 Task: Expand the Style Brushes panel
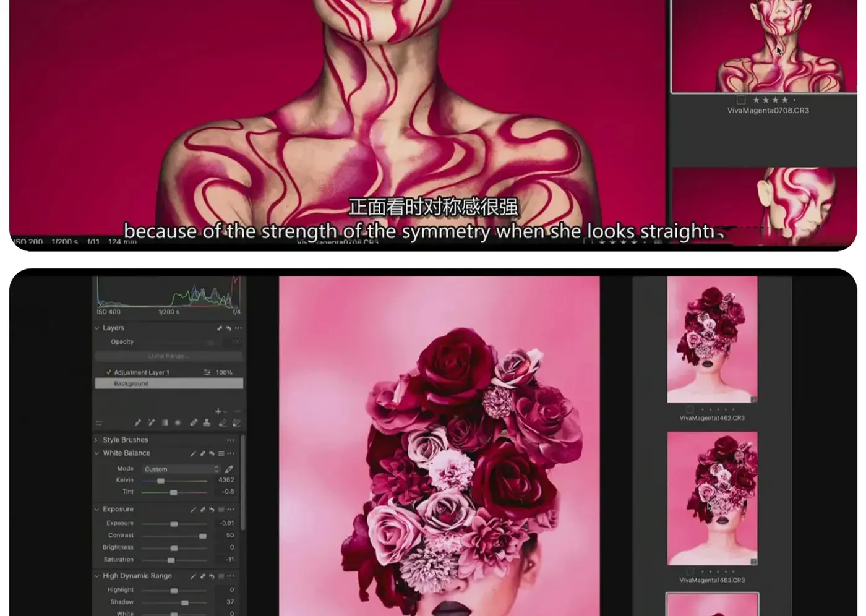(x=96, y=440)
